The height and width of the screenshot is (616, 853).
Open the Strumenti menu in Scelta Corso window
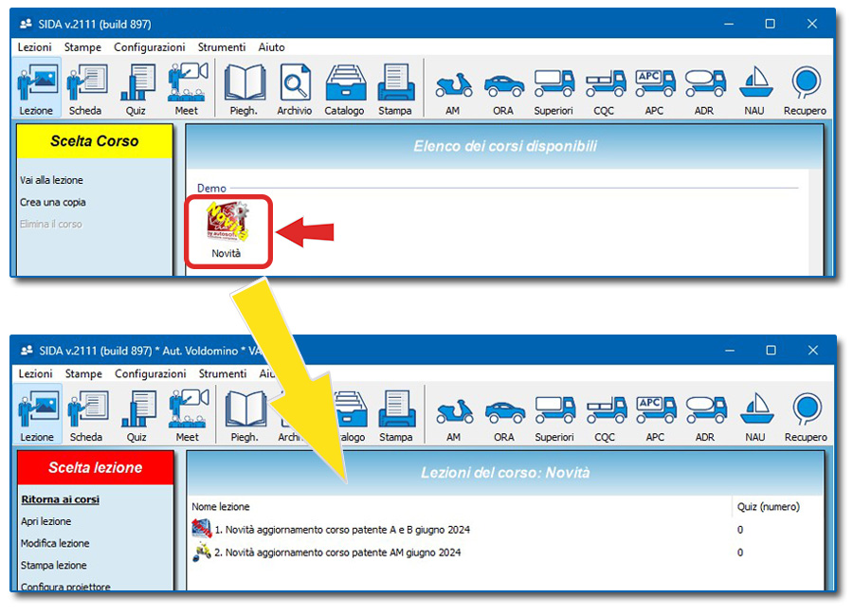[222, 47]
